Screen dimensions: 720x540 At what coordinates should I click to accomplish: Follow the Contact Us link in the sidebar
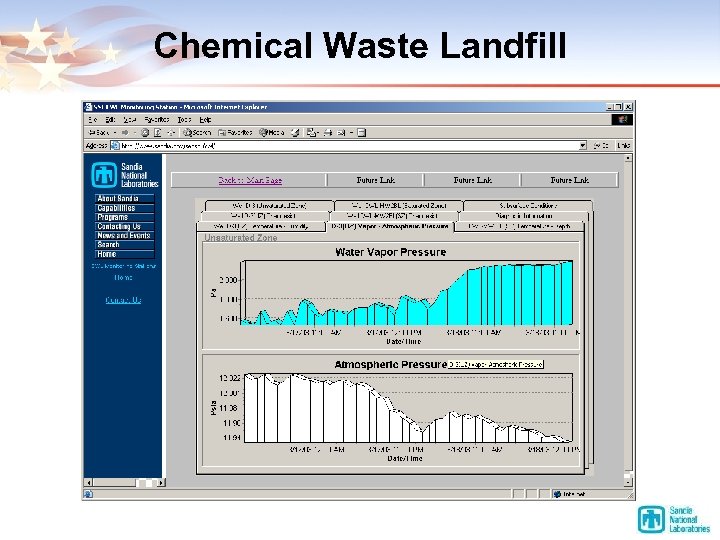coord(123,300)
